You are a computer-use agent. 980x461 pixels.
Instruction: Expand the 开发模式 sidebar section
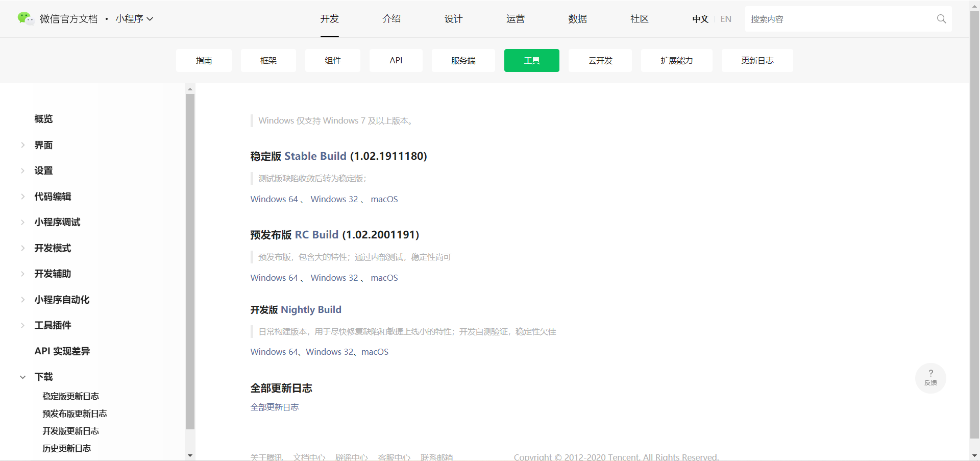pyautogui.click(x=22, y=248)
